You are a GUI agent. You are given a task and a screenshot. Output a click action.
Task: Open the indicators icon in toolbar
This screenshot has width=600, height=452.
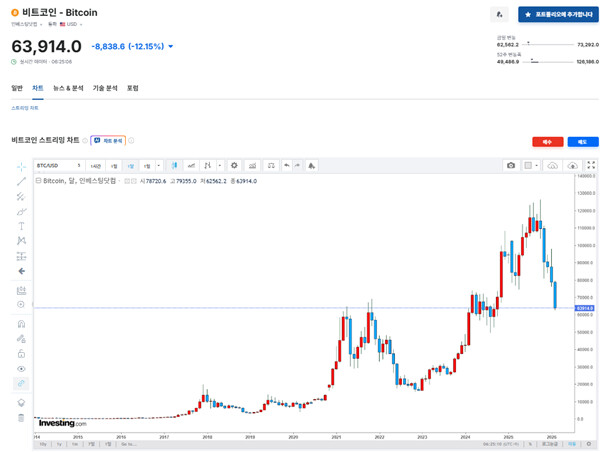[253, 166]
